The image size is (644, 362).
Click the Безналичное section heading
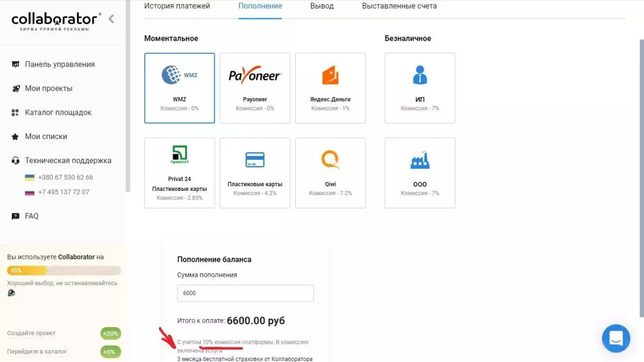click(x=408, y=39)
